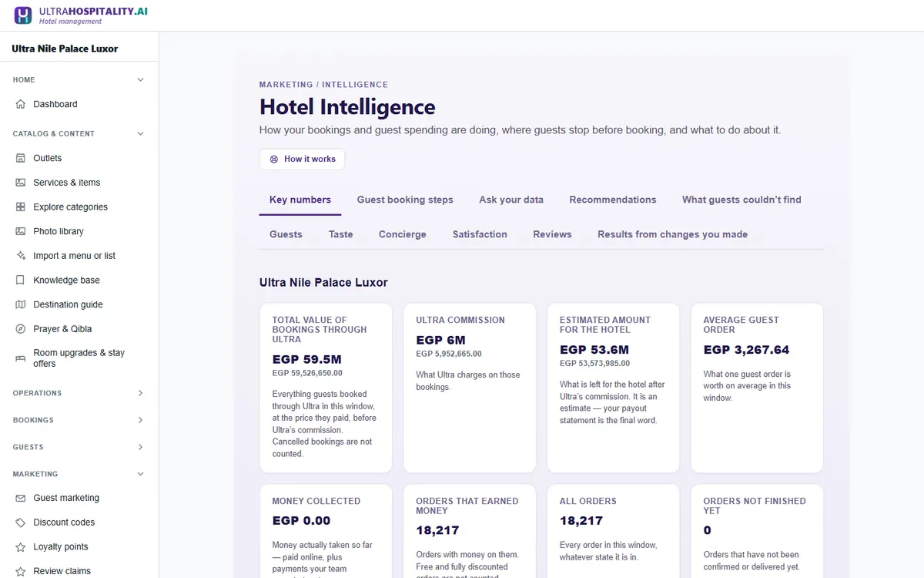Open Room upgrades & stay offers
The width and height of the screenshot is (924, 578).
click(x=79, y=358)
